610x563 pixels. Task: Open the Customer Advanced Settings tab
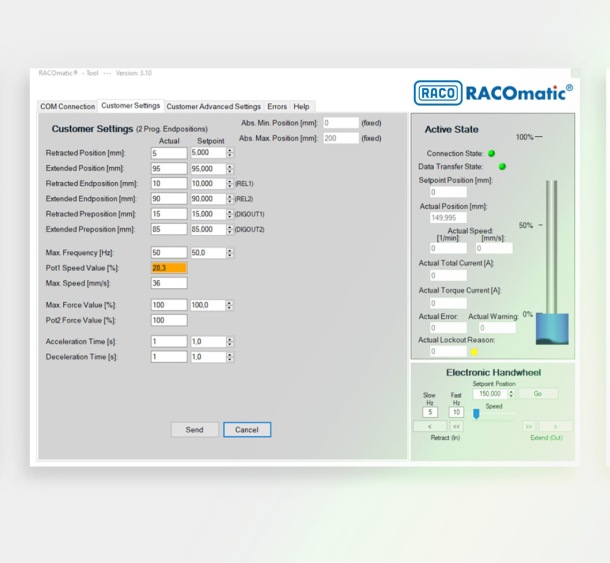pyautogui.click(x=213, y=106)
